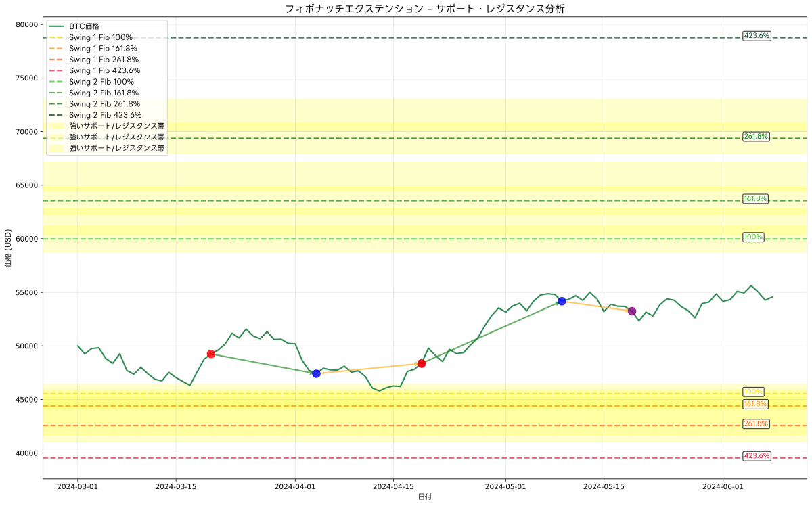The height and width of the screenshot is (506, 812).
Task: Click the Swing 2 Fib 100% legend marker
Action: click(x=58, y=81)
